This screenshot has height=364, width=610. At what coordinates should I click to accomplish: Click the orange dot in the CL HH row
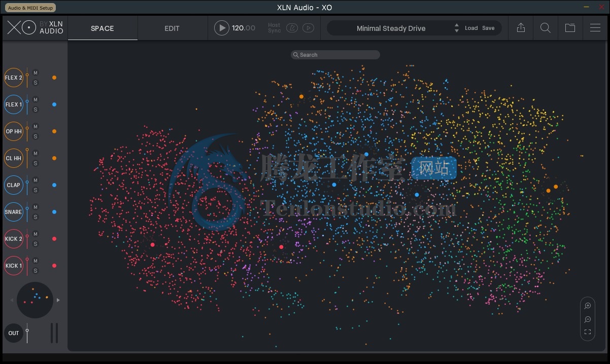pos(54,158)
